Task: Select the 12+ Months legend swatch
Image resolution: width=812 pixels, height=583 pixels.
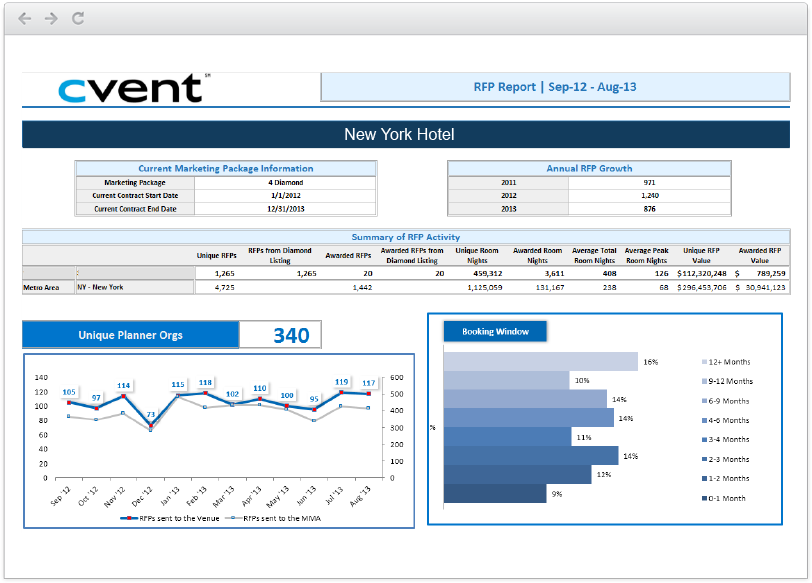Action: 705,362
